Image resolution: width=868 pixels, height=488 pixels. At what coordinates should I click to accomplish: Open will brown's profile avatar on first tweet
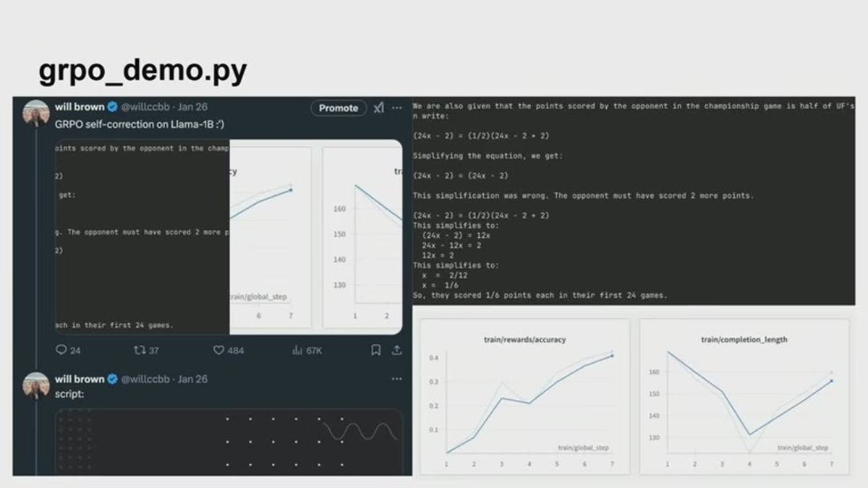[36, 114]
